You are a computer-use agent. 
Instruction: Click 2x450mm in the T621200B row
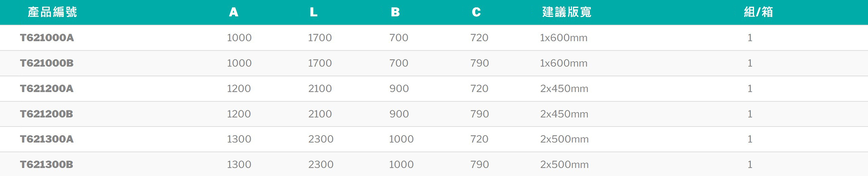tap(564, 114)
